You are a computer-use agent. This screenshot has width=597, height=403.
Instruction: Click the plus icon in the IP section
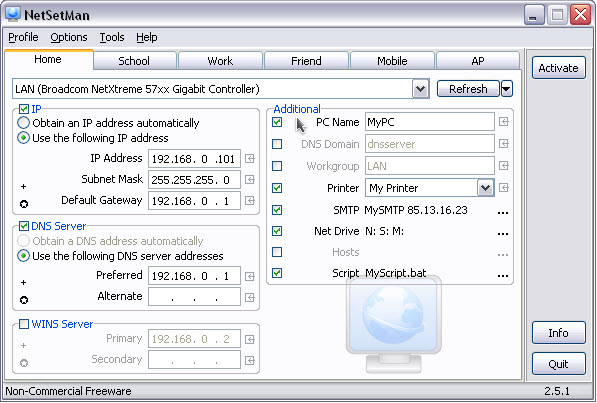click(24, 186)
